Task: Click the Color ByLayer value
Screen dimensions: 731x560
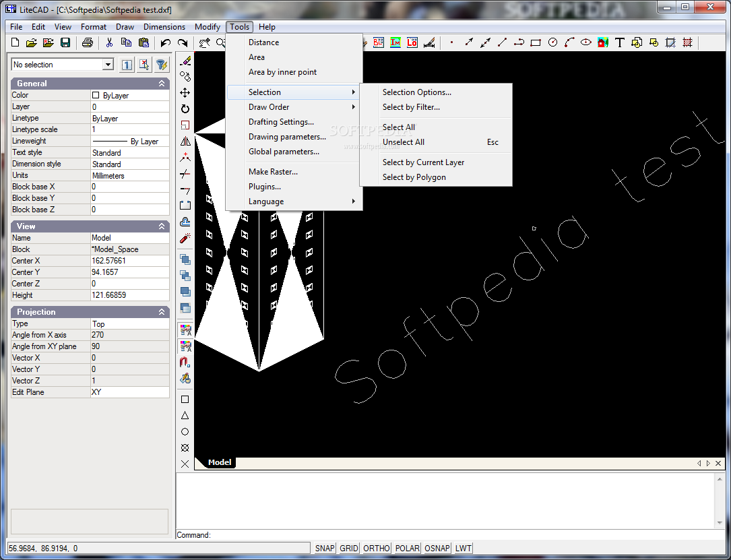Action: (129, 95)
